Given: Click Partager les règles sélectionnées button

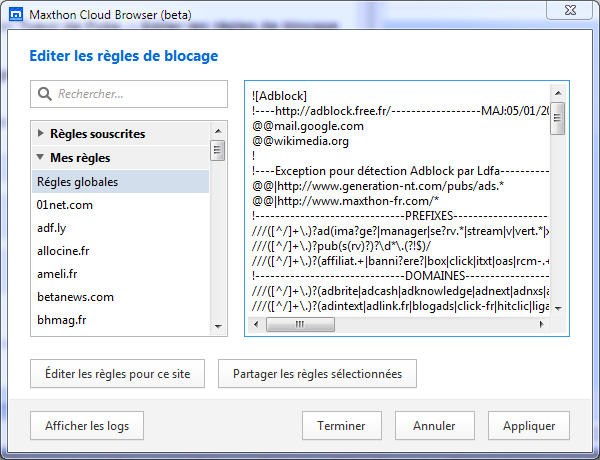Looking at the screenshot, I should (317, 374).
